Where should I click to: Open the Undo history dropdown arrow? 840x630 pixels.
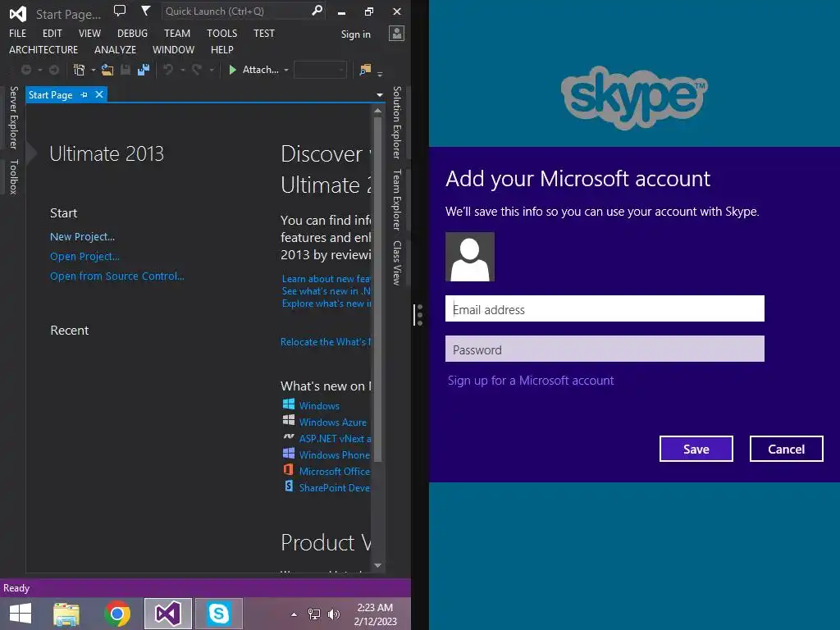coord(183,71)
